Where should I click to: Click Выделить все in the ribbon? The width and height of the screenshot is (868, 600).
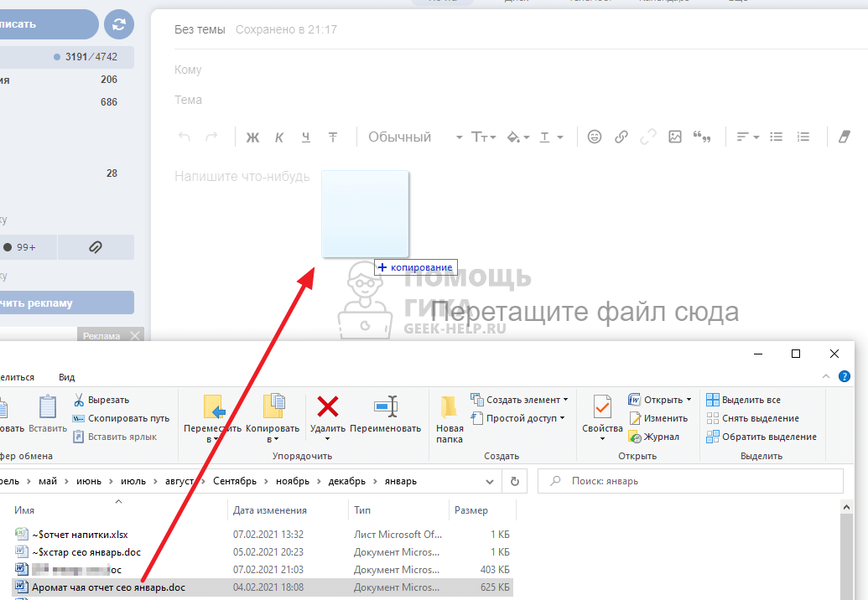(x=743, y=400)
